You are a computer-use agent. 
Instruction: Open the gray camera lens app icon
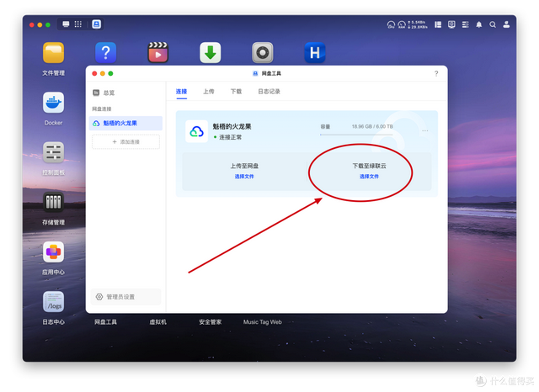[262, 53]
